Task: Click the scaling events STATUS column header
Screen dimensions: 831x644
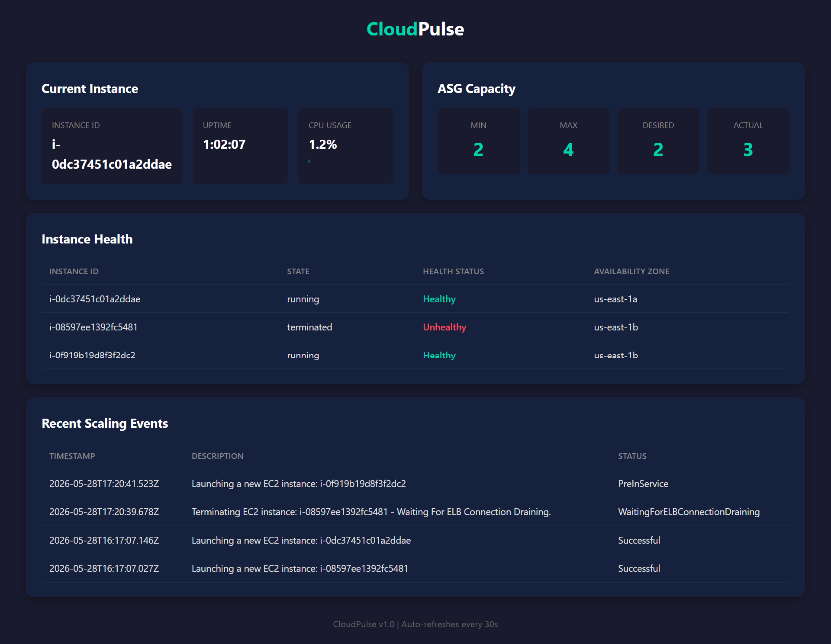Action: [x=632, y=456]
